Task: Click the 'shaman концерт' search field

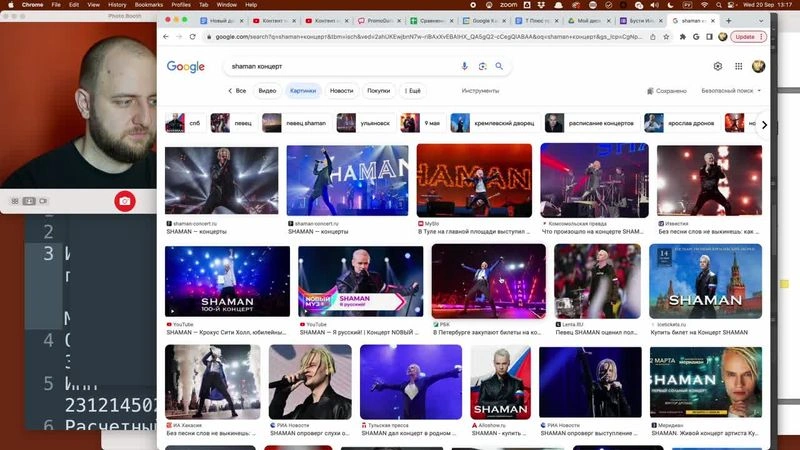Action: click(x=342, y=66)
